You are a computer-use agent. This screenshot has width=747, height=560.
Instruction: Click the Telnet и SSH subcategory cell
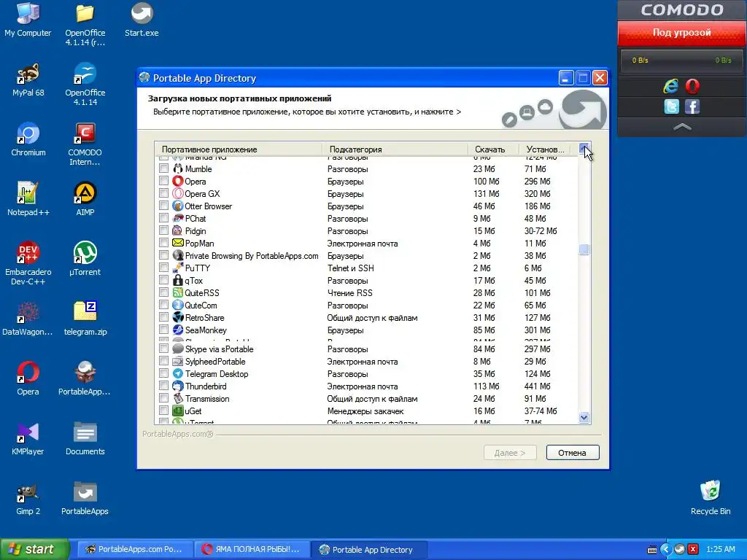pos(351,268)
